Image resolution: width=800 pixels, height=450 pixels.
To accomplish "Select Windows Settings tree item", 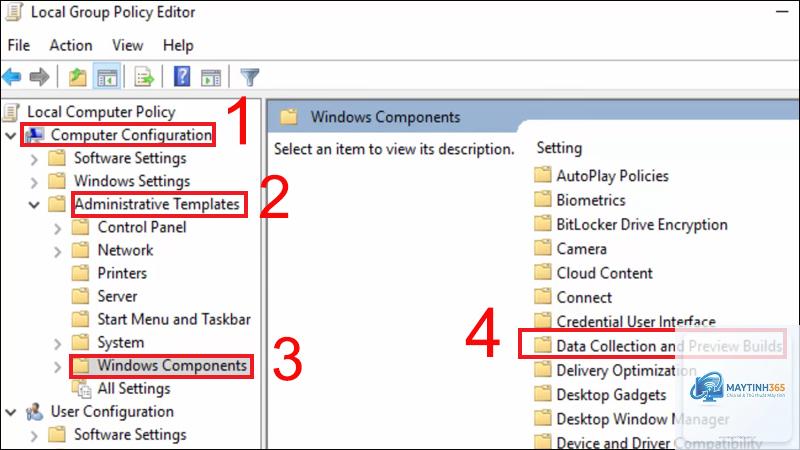I will coord(132,181).
